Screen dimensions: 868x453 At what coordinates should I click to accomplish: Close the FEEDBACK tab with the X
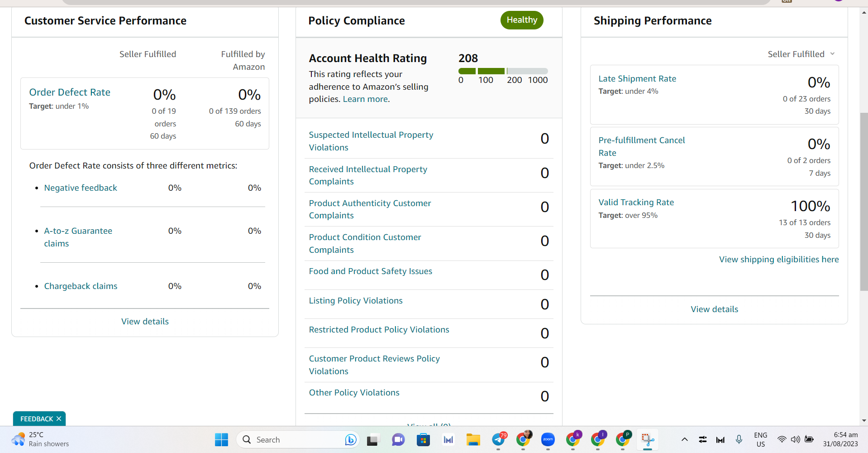(59, 419)
